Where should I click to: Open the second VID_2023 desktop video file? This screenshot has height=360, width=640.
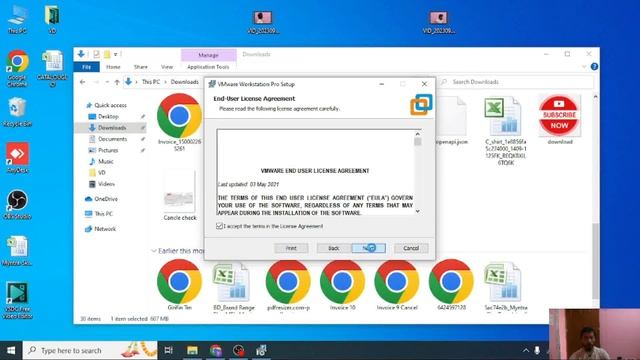click(x=438, y=22)
